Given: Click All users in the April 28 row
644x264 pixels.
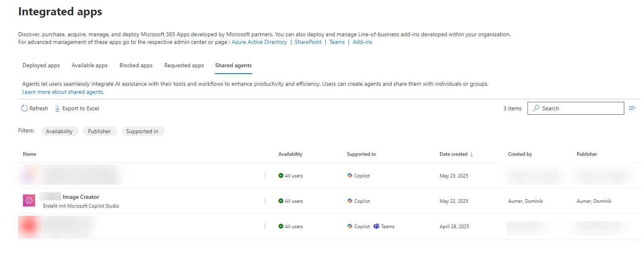Looking at the screenshot, I should click(x=294, y=227).
